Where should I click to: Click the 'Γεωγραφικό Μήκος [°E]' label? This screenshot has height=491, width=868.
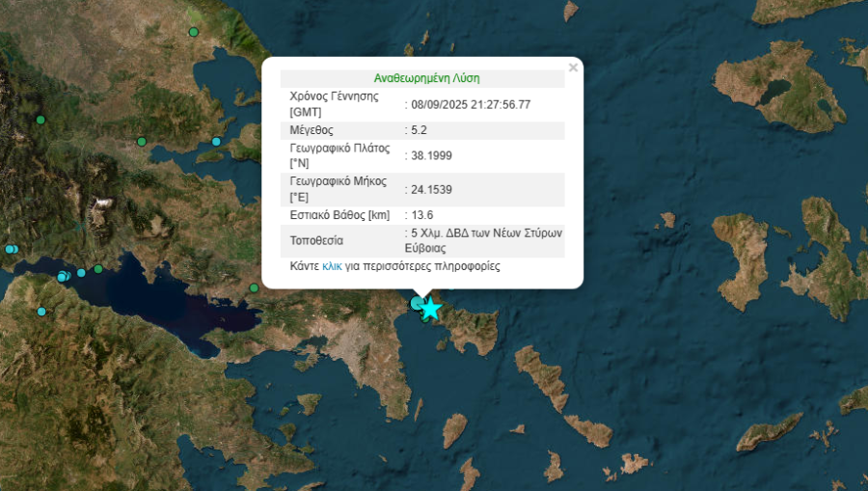click(339, 189)
